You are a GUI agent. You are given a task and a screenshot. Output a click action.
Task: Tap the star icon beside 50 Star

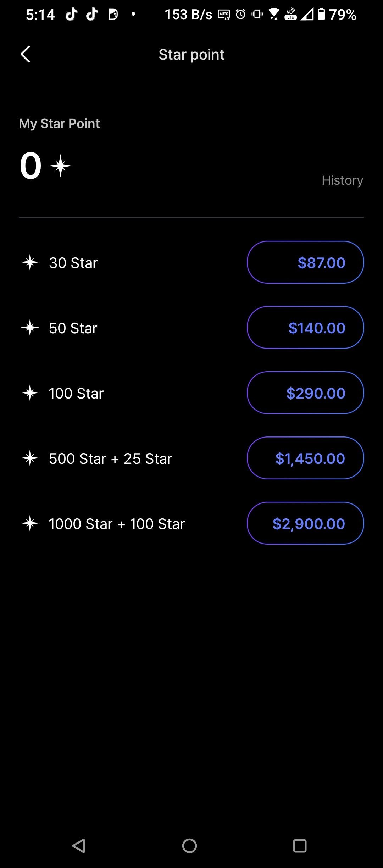(30, 328)
